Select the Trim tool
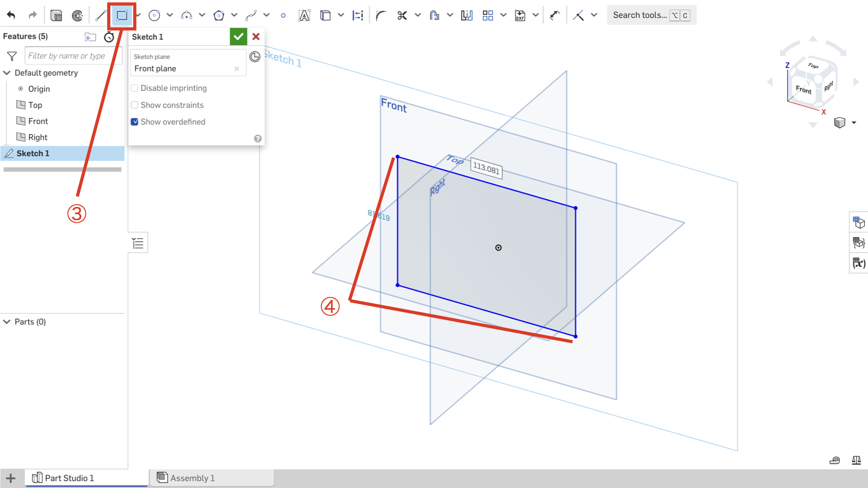 pyautogui.click(x=402, y=15)
